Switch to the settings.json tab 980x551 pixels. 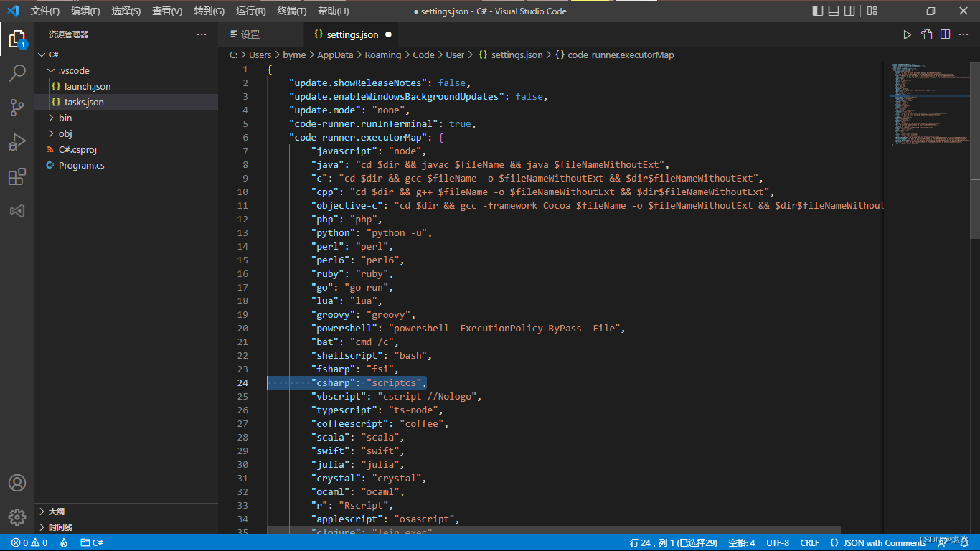(352, 34)
